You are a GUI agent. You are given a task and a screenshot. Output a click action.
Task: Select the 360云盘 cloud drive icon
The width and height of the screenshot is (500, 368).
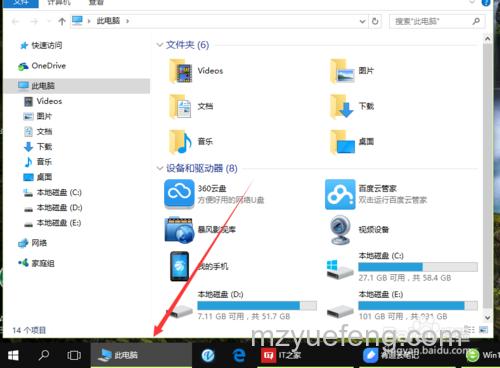179,194
